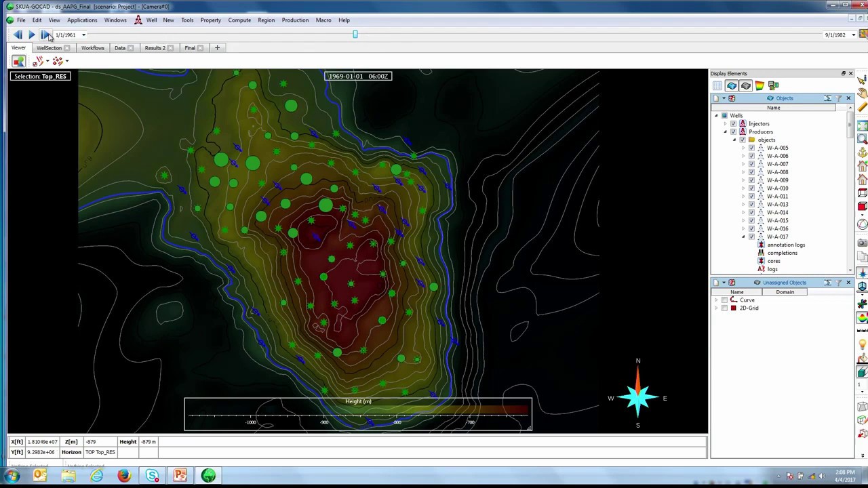Click the shapes selection mode icon

pos(18,62)
